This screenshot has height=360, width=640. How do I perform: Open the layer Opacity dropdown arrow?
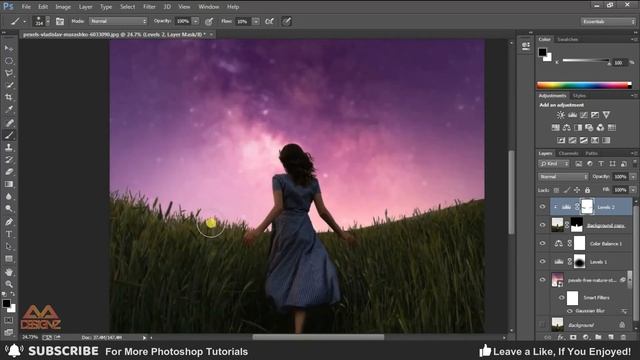(x=633, y=177)
